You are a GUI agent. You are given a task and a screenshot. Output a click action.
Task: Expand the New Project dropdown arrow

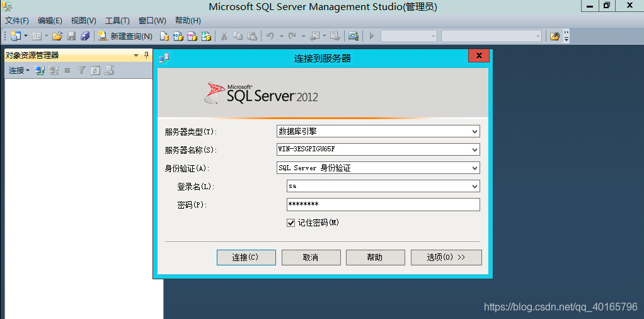tap(25, 36)
